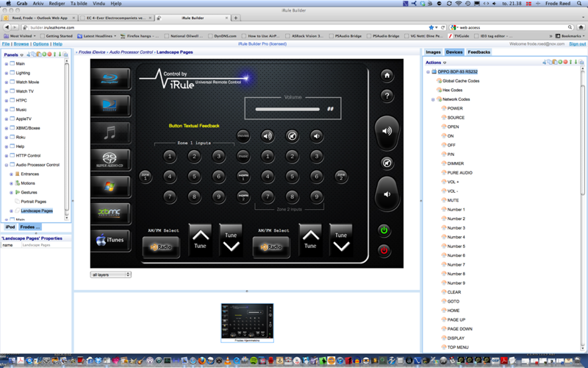Click the rightmost Tune down arrow

(341, 240)
